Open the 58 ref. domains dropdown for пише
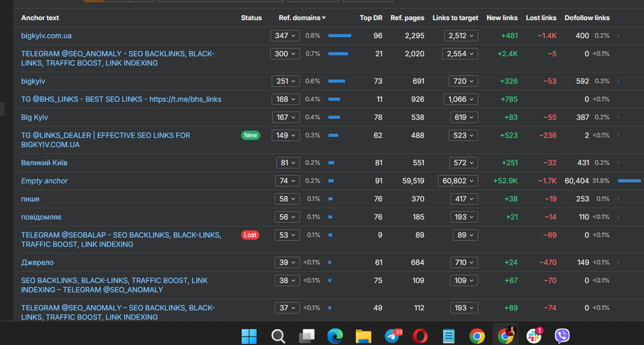Image resolution: width=644 pixels, height=345 pixels. pyautogui.click(x=288, y=199)
